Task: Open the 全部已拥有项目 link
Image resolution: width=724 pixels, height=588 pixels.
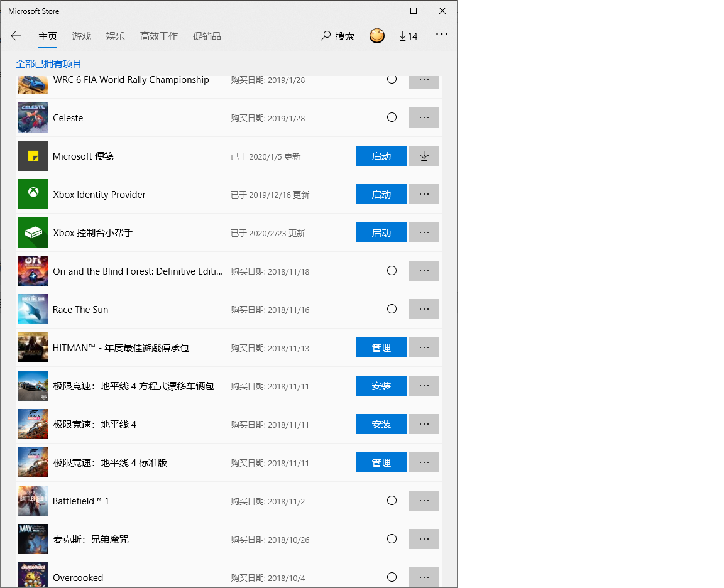Action: click(x=48, y=63)
